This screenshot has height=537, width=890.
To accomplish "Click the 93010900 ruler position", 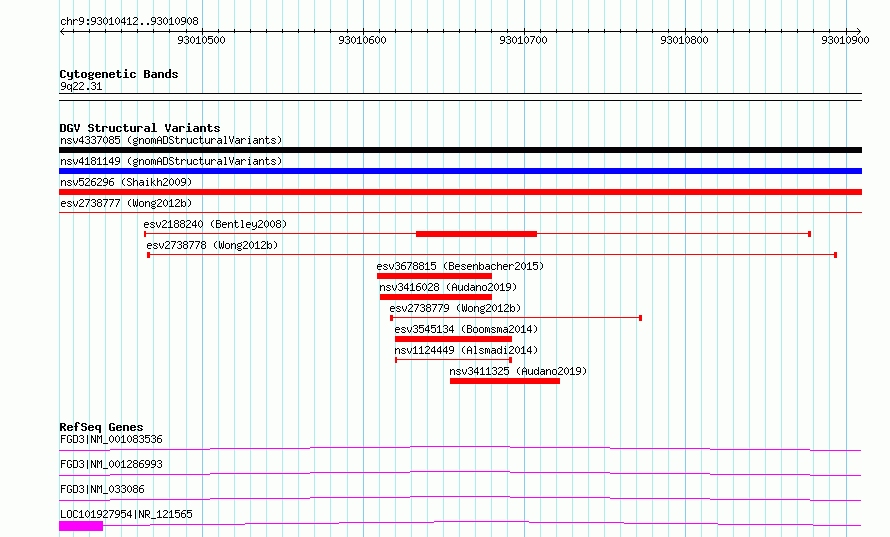I will (x=845, y=40).
